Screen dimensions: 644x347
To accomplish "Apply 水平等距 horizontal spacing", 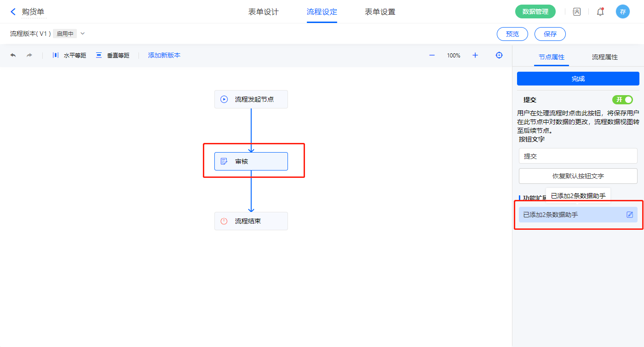I will tap(69, 55).
